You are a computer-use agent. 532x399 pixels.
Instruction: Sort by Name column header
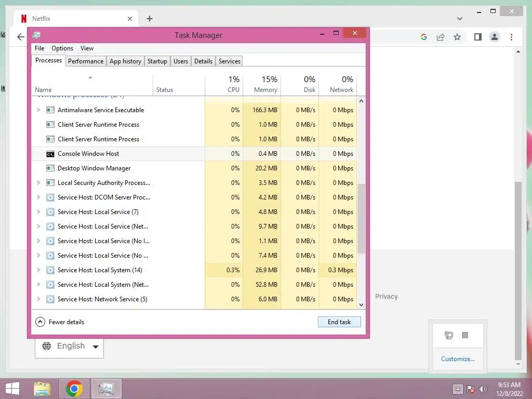click(92, 84)
